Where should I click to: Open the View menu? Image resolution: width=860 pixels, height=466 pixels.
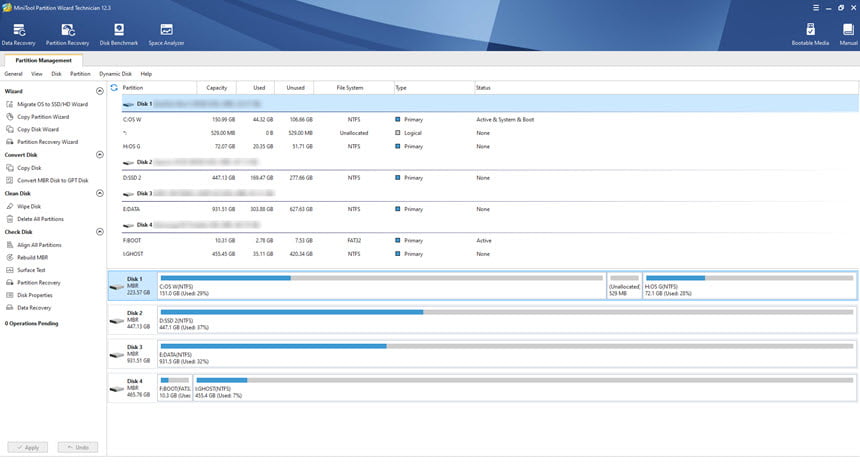37,74
